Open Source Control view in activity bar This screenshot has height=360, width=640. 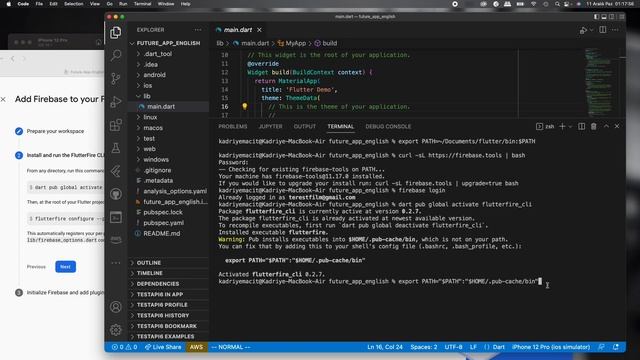(116, 78)
